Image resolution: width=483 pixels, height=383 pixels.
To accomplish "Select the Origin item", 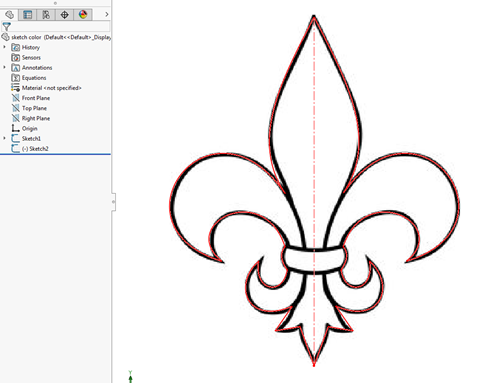I will (30, 128).
